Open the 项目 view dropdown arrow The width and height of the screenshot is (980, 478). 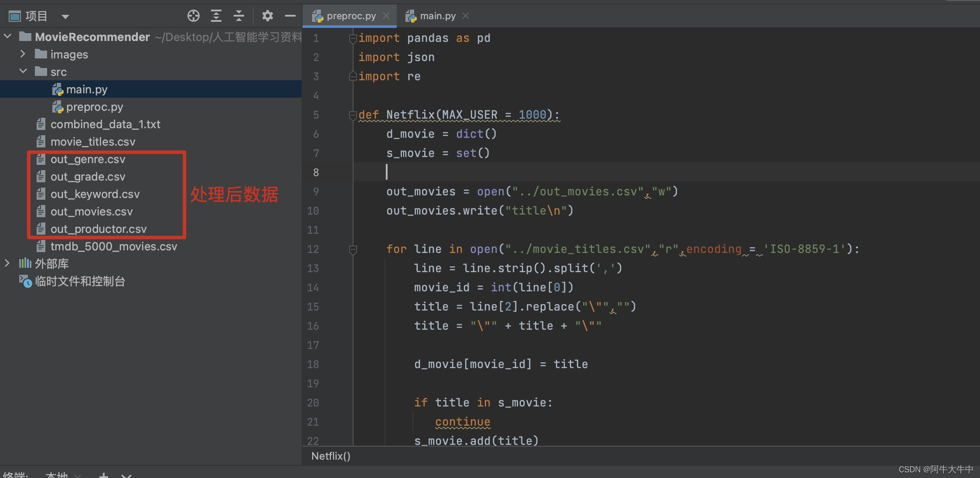pyautogui.click(x=65, y=17)
